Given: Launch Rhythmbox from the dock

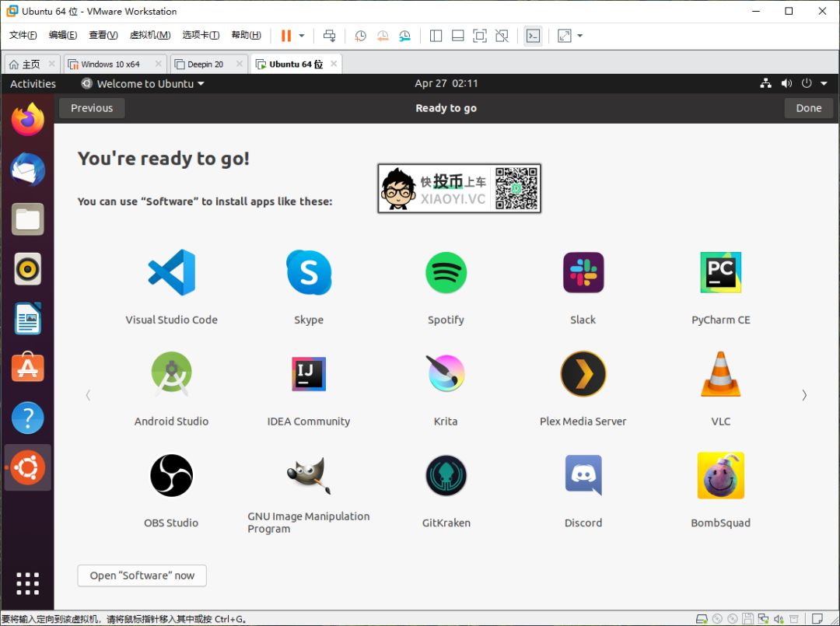Looking at the screenshot, I should pyautogui.click(x=28, y=269).
